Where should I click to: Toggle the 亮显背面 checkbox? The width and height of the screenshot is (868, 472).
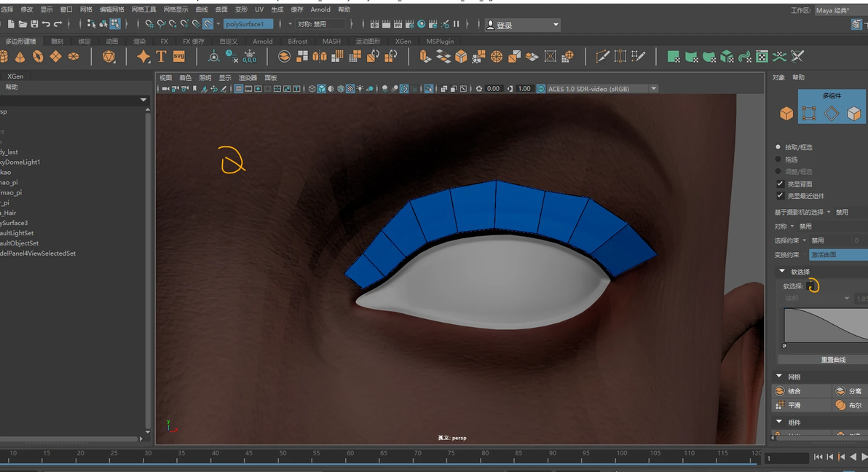[780, 184]
